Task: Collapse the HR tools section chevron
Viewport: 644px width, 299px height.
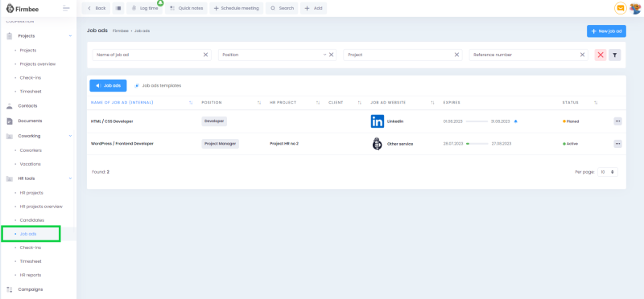Action: [70, 178]
